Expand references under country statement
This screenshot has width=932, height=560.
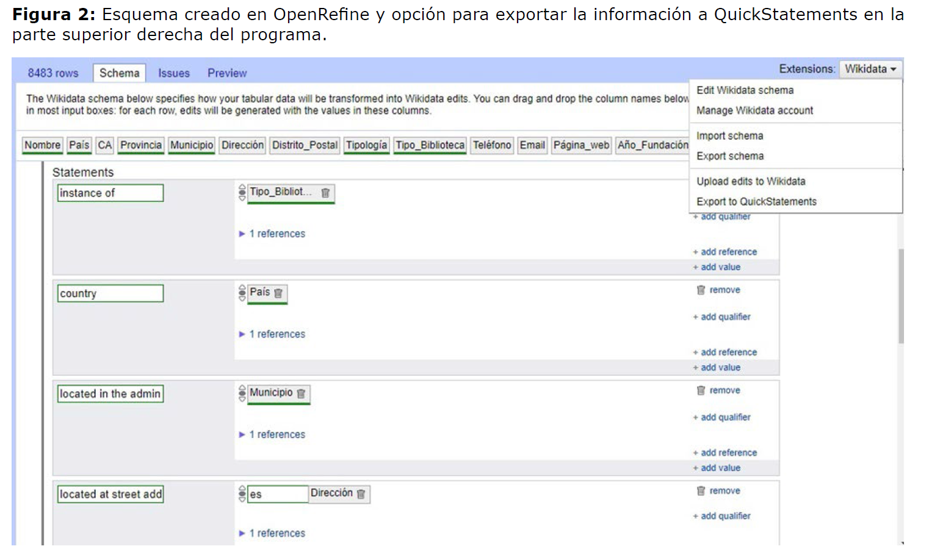(x=272, y=334)
